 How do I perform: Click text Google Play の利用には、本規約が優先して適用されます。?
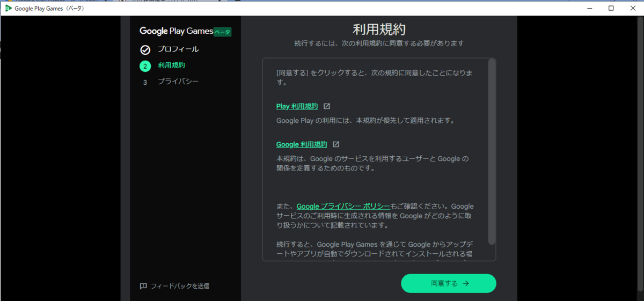coord(365,121)
